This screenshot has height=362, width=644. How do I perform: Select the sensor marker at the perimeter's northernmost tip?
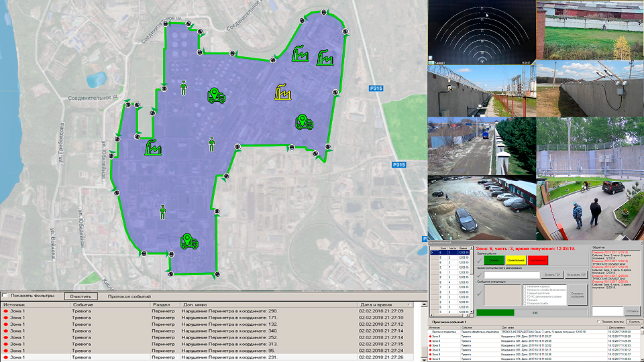323,12
